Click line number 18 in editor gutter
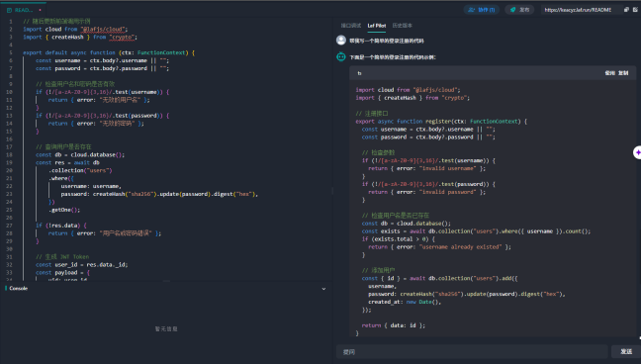 point(10,154)
